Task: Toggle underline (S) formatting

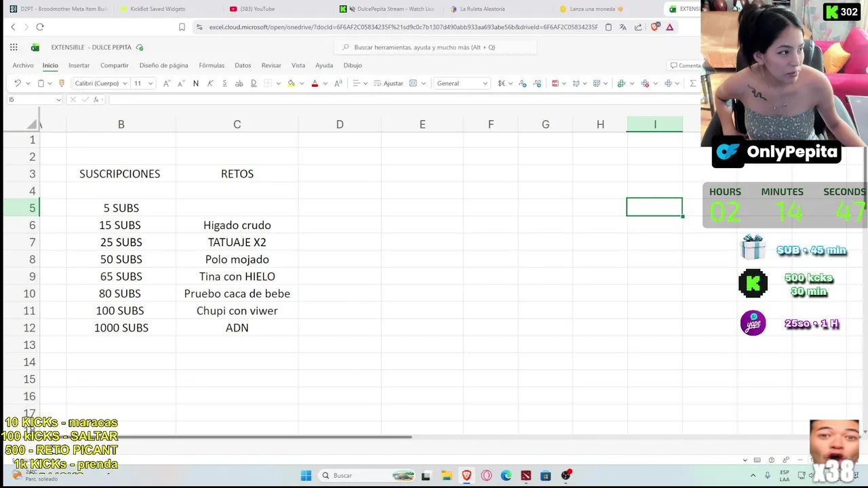Action: pyautogui.click(x=224, y=83)
